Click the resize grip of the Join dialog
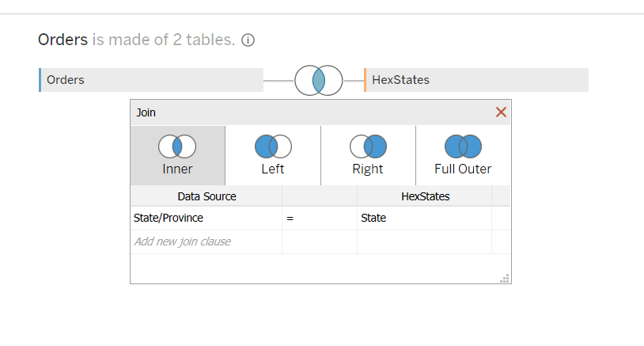 point(505,278)
